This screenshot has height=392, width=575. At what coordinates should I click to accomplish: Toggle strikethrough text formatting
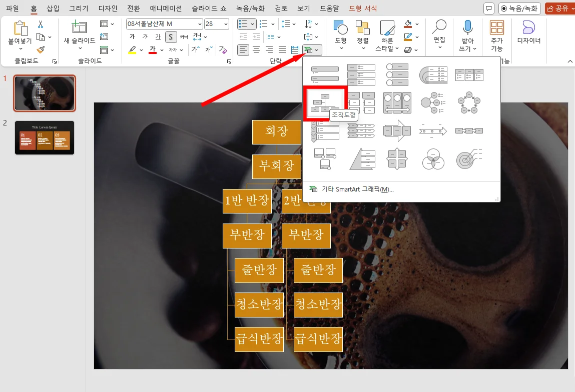click(184, 36)
